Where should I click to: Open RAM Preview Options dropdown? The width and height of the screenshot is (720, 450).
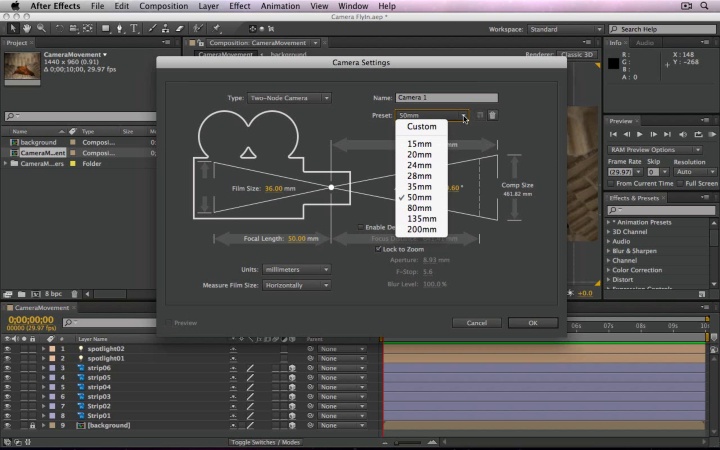[x=655, y=150]
